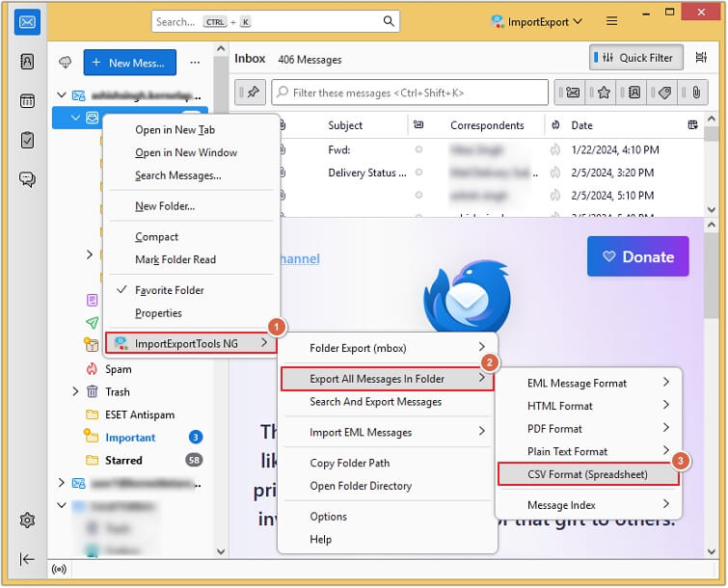Toggle the Favorite Folder menu item
Screen dimensions: 728x588
pyautogui.click(x=191, y=290)
